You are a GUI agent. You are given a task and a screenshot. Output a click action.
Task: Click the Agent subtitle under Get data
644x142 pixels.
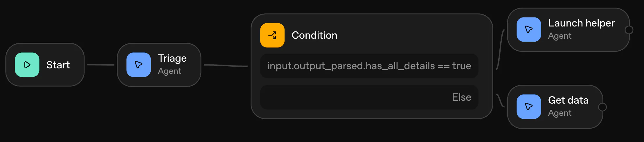[x=560, y=113]
